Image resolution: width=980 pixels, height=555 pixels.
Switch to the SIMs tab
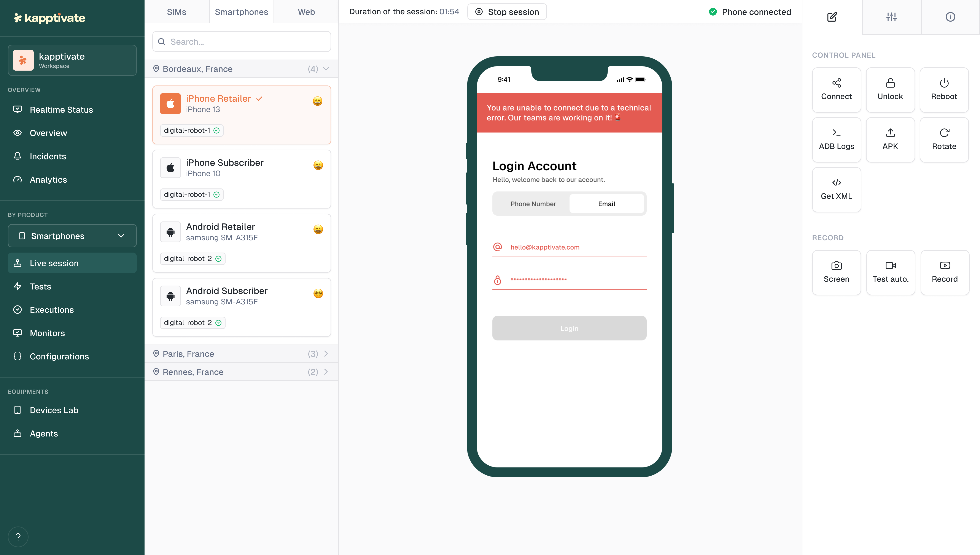(x=177, y=12)
